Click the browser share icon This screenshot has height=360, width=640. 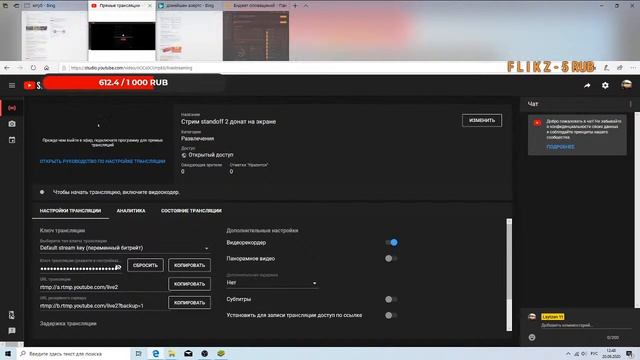620,68
